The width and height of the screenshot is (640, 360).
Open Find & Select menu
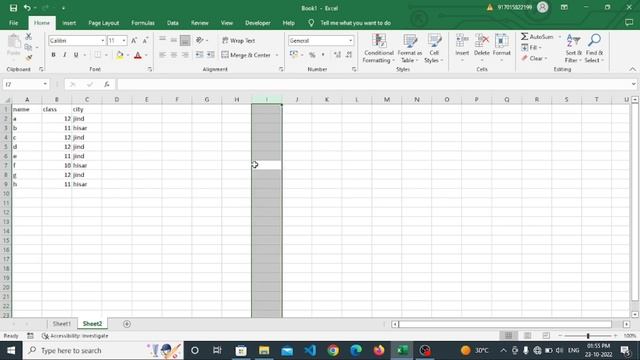pos(594,48)
